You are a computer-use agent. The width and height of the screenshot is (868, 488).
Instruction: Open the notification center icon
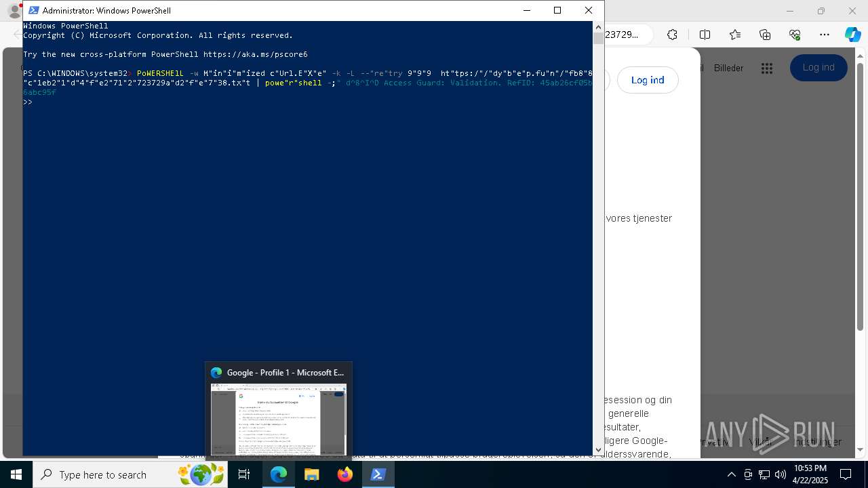point(846,474)
